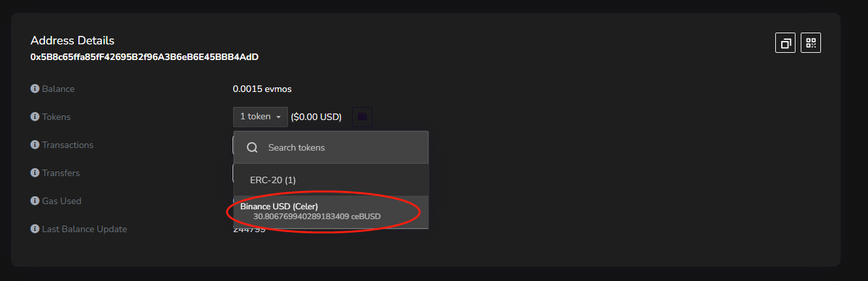
Task: Click the 0.0015 evmos balance value
Action: tap(257, 89)
